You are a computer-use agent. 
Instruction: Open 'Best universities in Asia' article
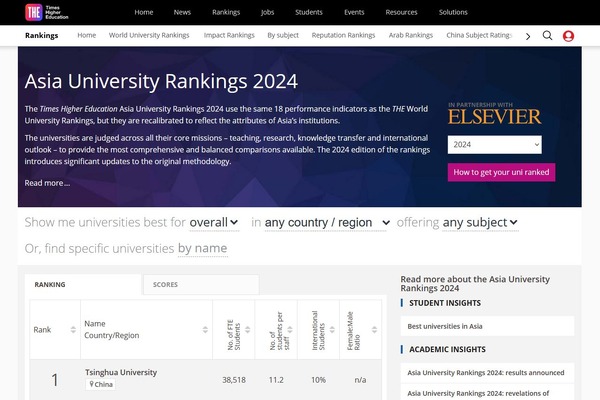(x=487, y=326)
